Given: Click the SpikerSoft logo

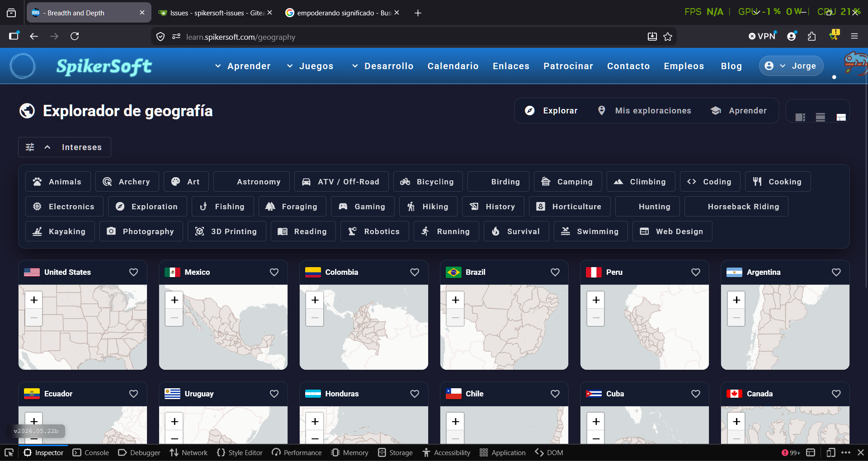Looking at the screenshot, I should click(x=104, y=66).
